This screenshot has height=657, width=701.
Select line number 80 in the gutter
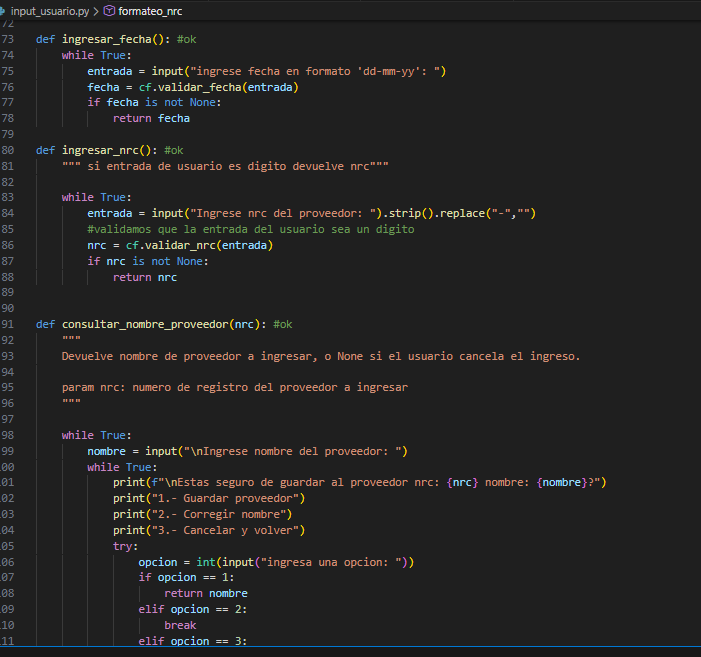[x=8, y=150]
